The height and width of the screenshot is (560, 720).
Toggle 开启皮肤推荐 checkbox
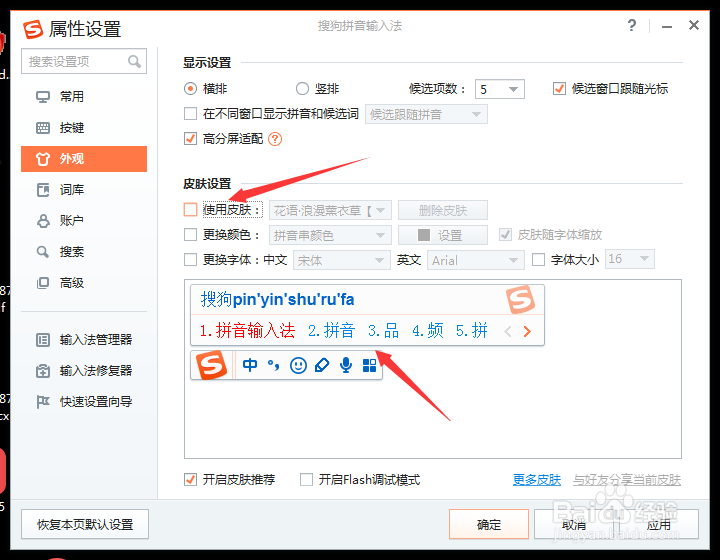point(191,480)
